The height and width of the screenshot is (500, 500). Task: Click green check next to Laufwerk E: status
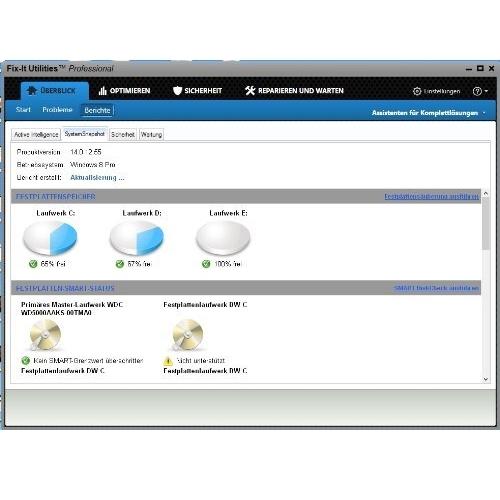[x=206, y=264]
